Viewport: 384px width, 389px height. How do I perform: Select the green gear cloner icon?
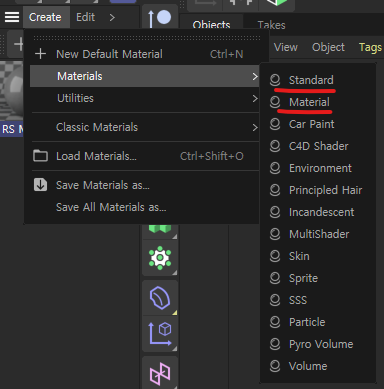point(160,258)
